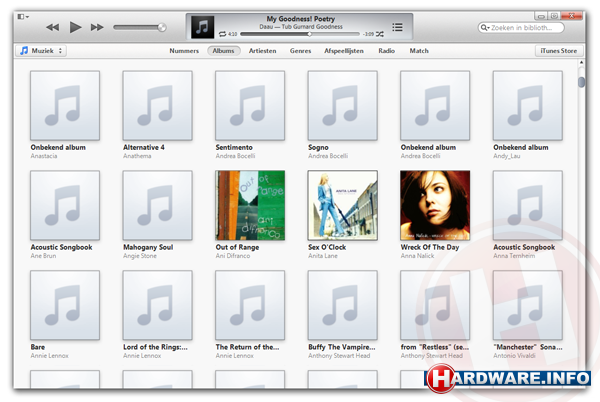Open the Lord of the Rings album cover
This screenshot has width=600, height=402.
point(158,305)
